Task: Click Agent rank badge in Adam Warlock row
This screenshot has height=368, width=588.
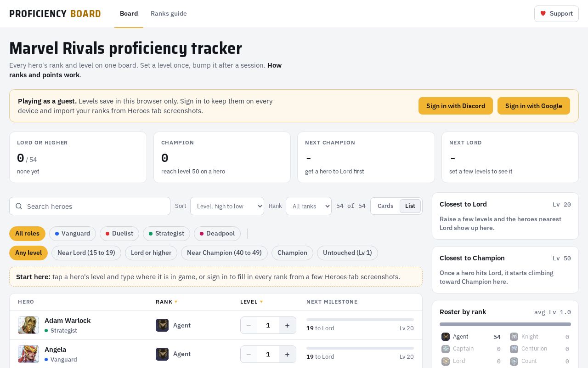Action: click(162, 325)
